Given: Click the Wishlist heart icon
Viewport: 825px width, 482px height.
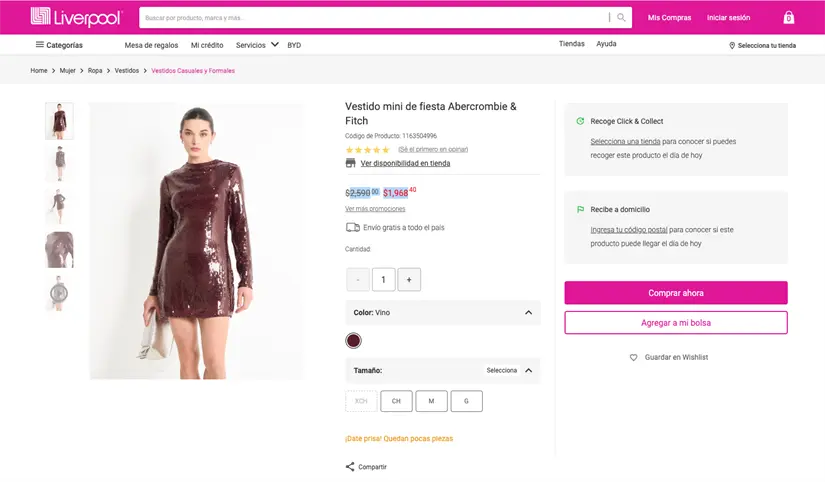Looking at the screenshot, I should click(x=633, y=357).
